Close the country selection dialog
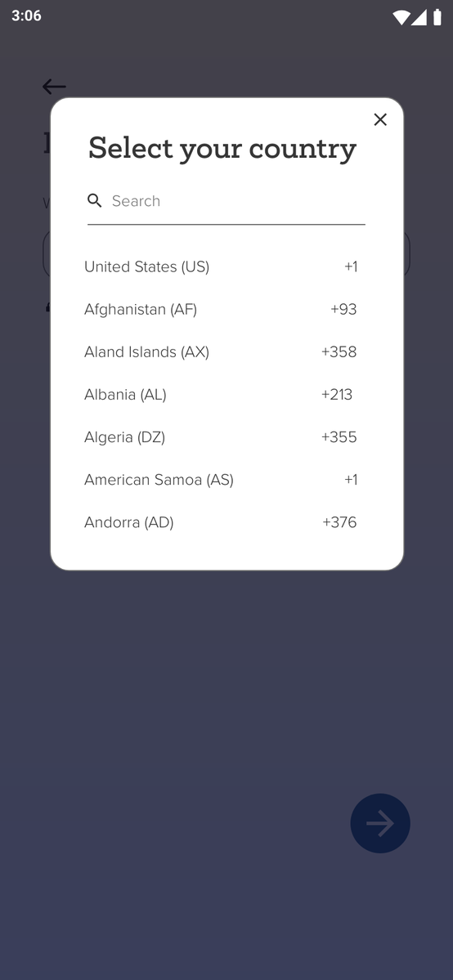 click(x=379, y=119)
